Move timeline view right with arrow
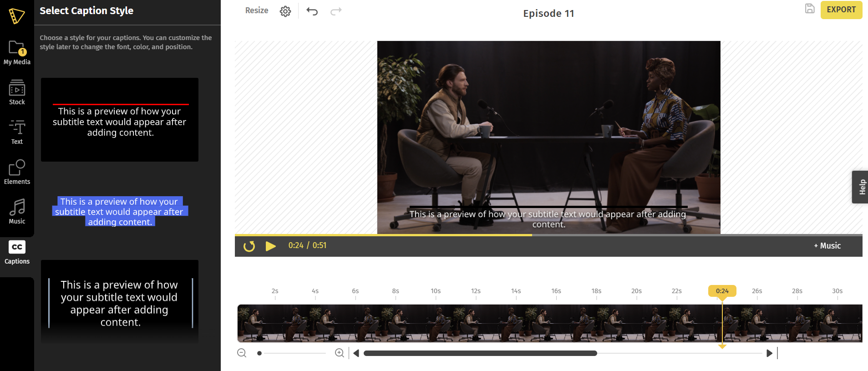Image resolution: width=868 pixels, height=371 pixels. pos(770,353)
